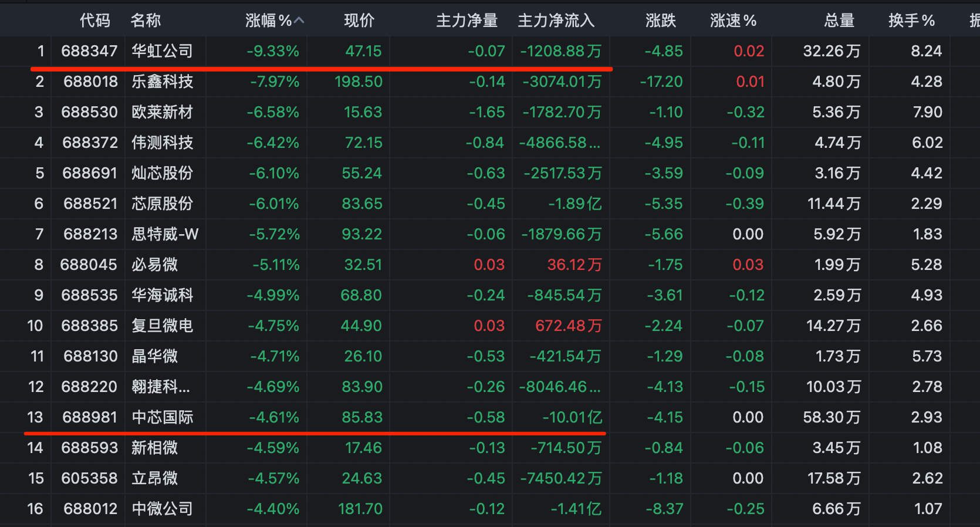
Task: Click truncated inflow -8046.46...
Action: 560,387
